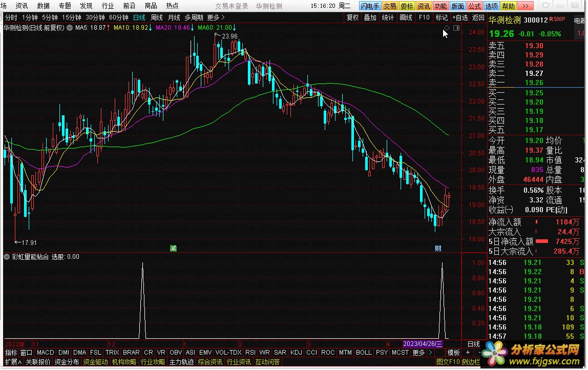
Task: Click the blue 财 marker on chart
Action: (437, 249)
